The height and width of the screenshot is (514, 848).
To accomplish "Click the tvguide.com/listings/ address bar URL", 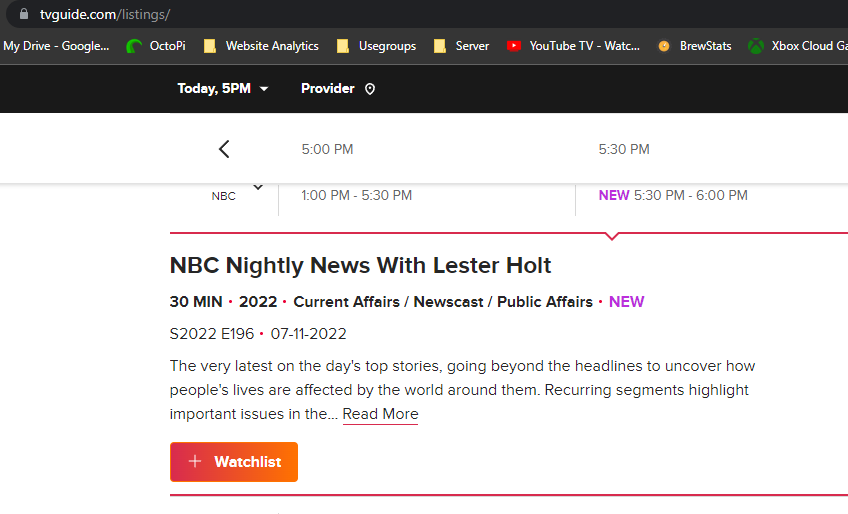I will [x=105, y=15].
